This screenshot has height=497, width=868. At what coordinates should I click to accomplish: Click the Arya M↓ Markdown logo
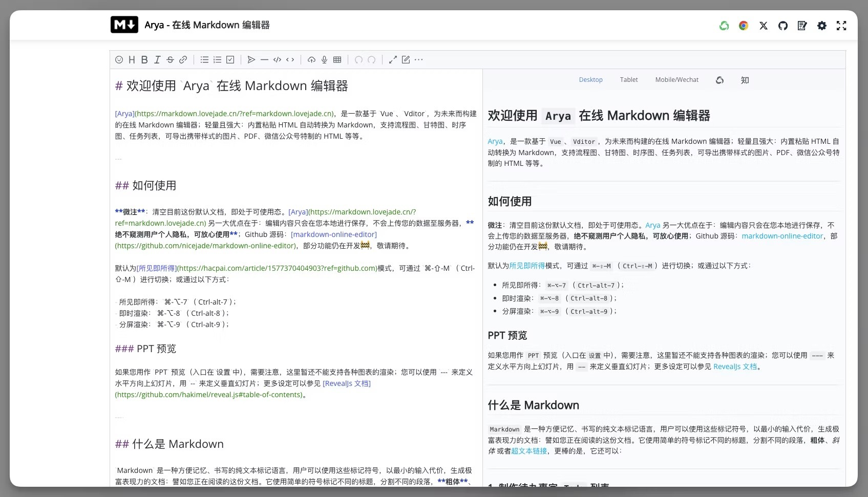[124, 25]
